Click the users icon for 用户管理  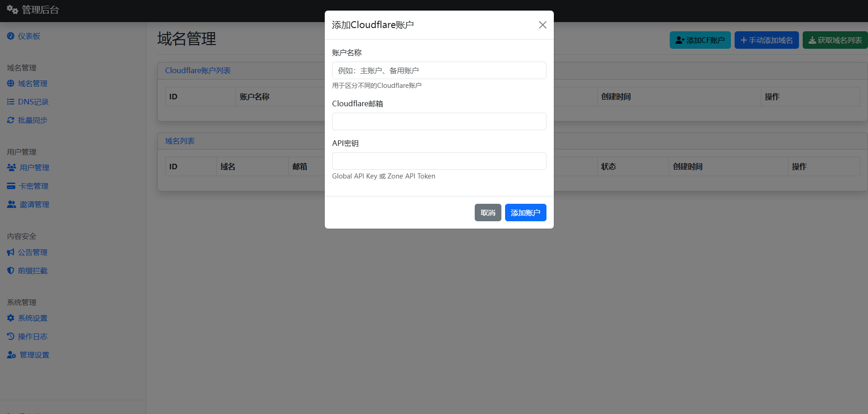click(x=11, y=167)
